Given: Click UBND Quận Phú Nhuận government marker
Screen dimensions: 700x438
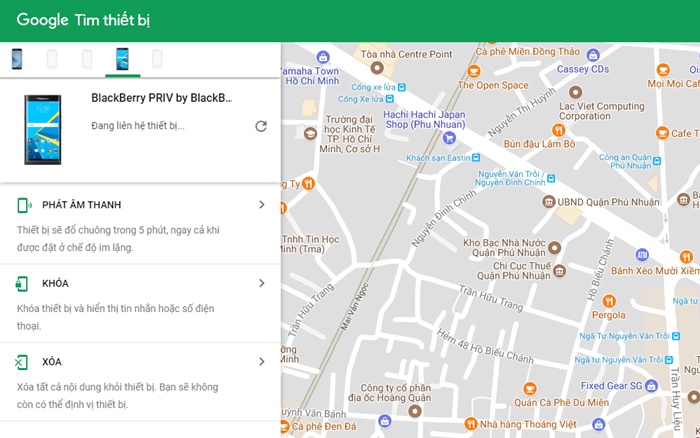Looking at the screenshot, I should [549, 202].
